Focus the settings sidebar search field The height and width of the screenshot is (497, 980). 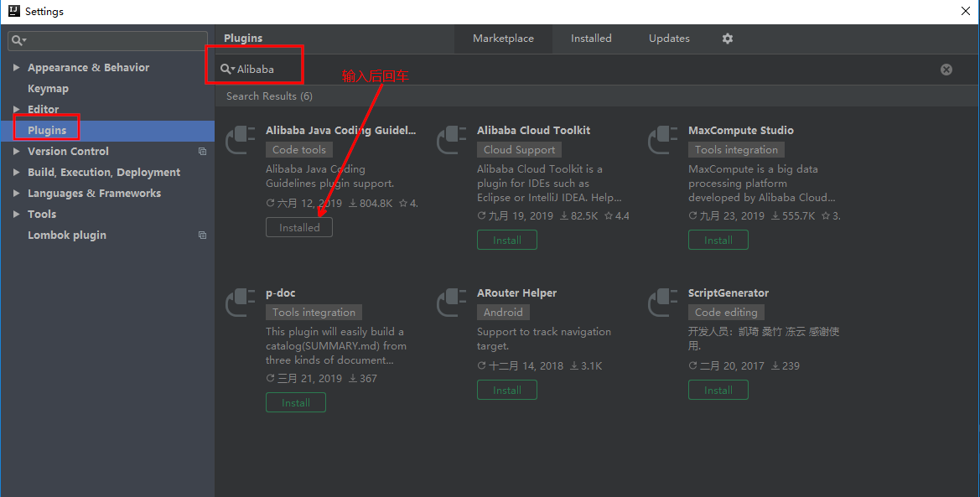pos(107,40)
